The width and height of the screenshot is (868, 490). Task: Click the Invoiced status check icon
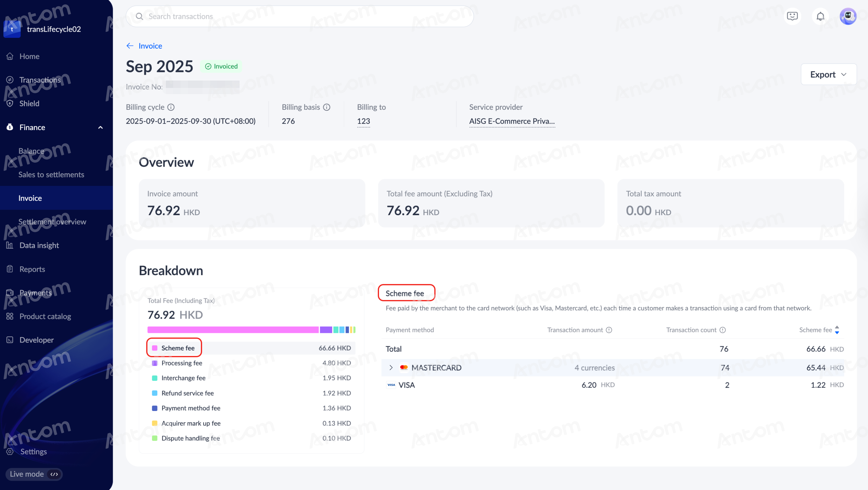click(208, 66)
